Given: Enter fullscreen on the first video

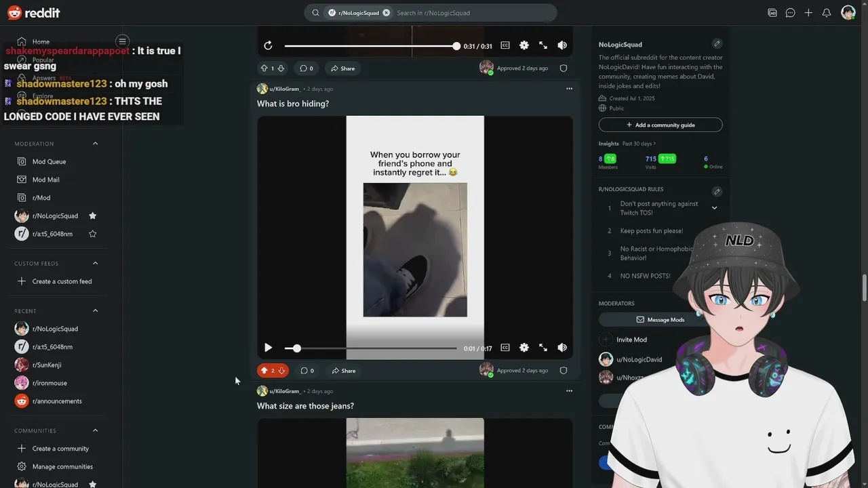Looking at the screenshot, I should coord(543,45).
